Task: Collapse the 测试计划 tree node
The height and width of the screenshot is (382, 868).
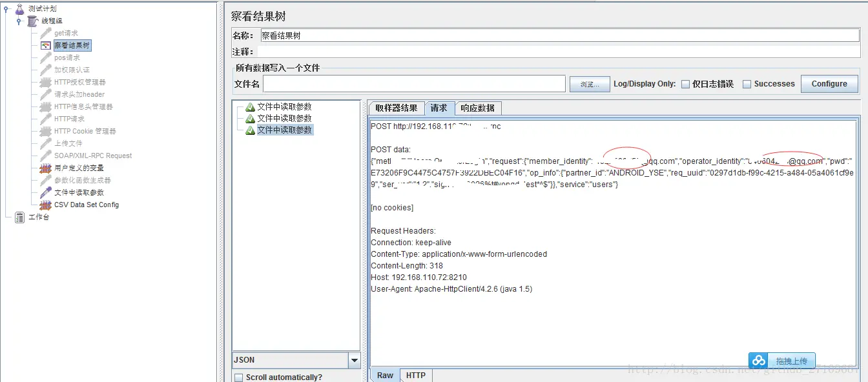Action: point(6,9)
